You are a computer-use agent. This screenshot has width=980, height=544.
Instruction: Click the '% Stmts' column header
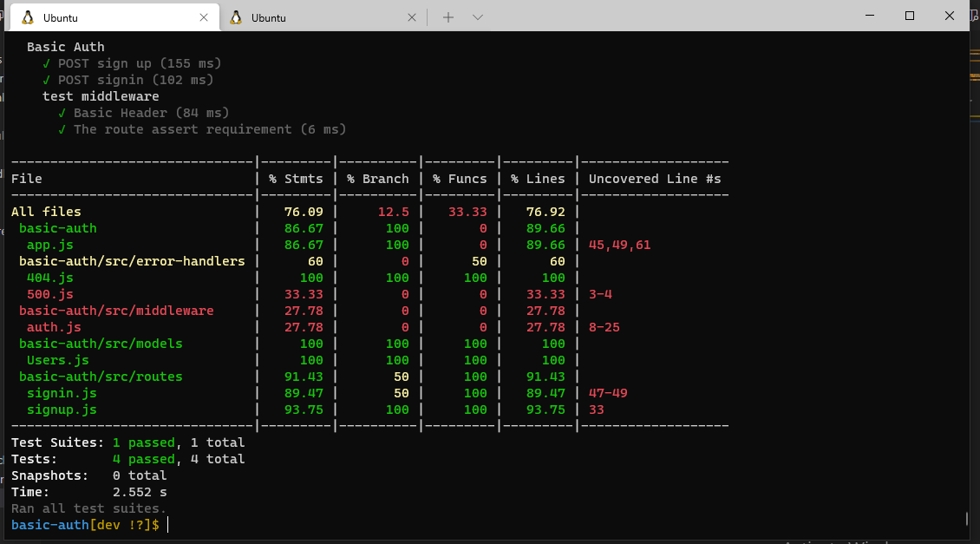[x=296, y=179]
